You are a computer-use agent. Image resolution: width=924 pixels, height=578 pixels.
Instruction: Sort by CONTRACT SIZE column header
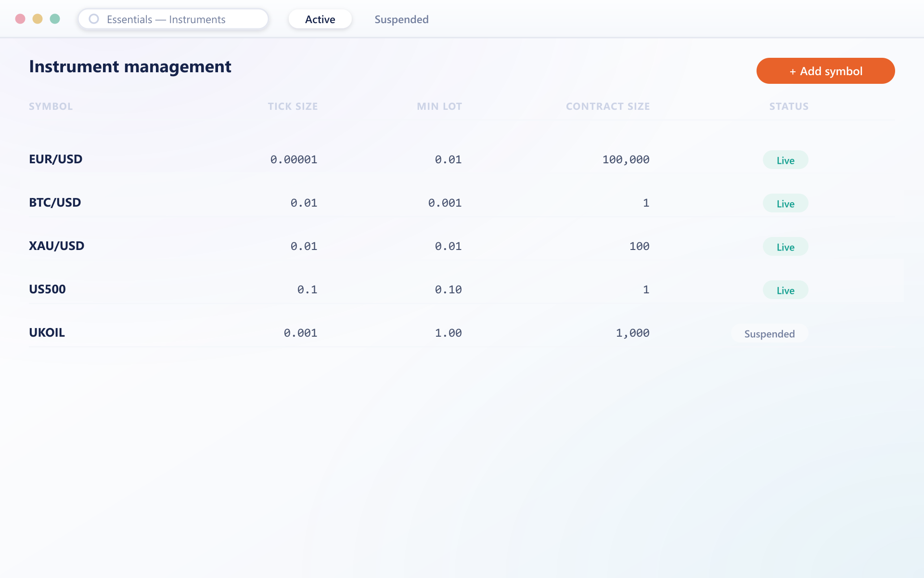pyautogui.click(x=608, y=106)
